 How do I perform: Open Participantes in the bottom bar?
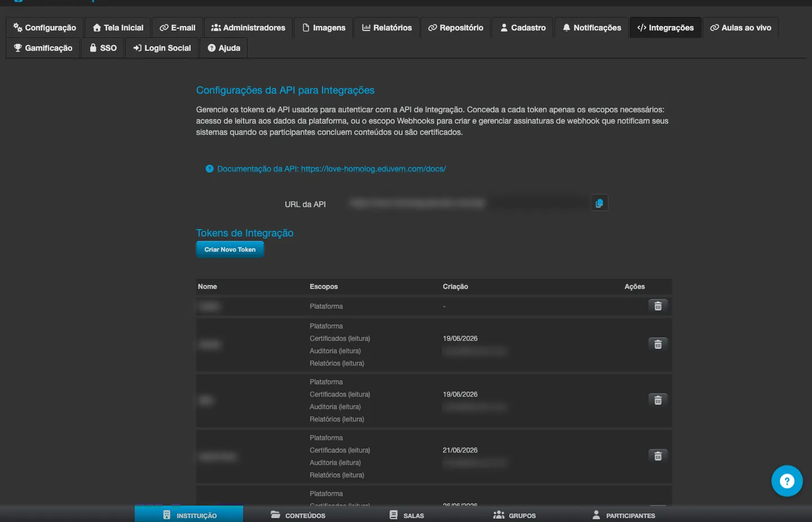(x=624, y=515)
